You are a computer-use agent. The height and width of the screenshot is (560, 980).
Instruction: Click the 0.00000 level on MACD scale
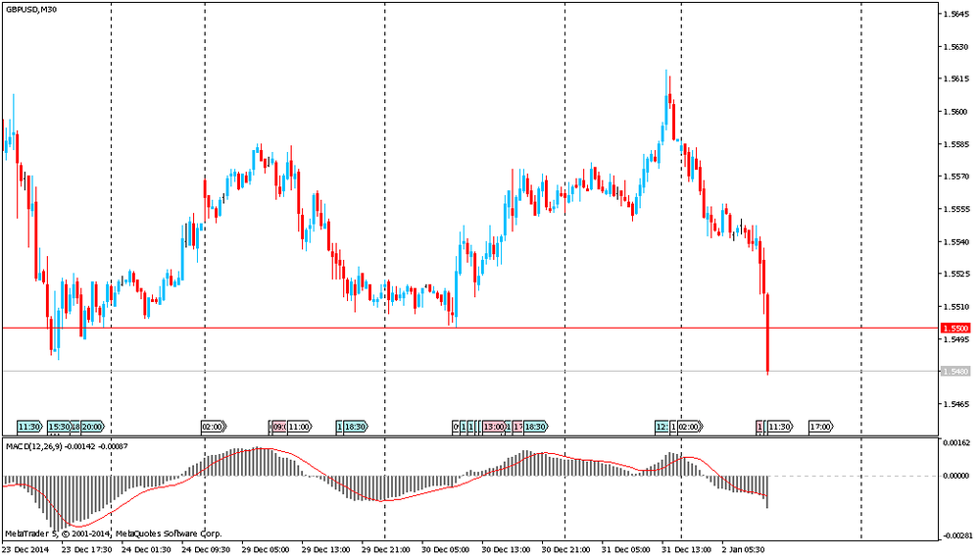956,476
